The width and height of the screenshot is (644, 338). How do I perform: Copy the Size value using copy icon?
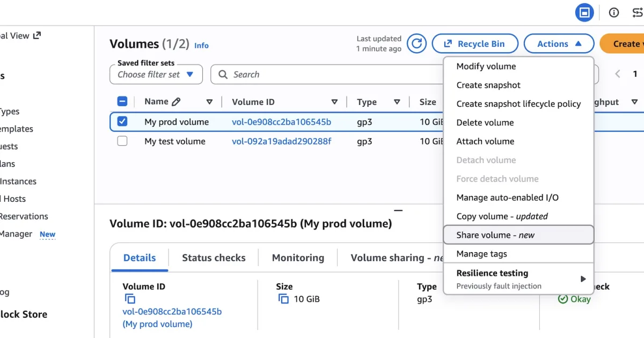(283, 299)
